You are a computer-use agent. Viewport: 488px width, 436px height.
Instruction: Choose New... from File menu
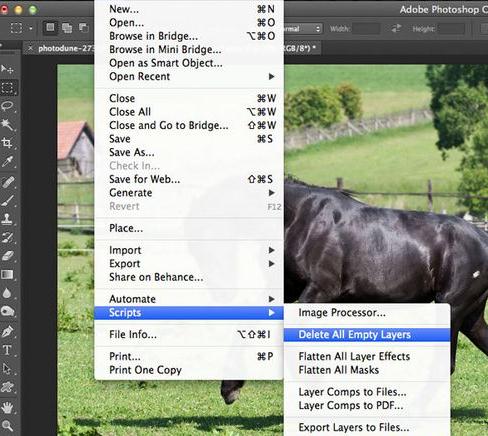tap(189, 9)
